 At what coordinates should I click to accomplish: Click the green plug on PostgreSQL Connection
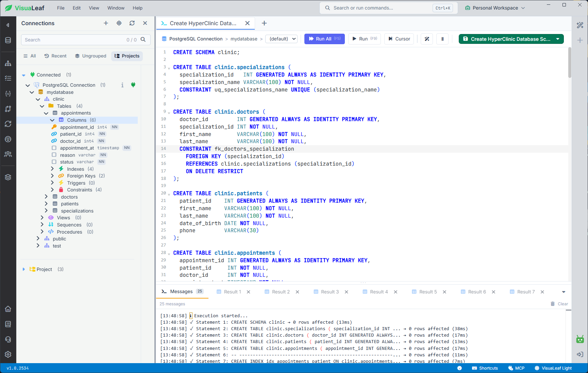pos(133,85)
